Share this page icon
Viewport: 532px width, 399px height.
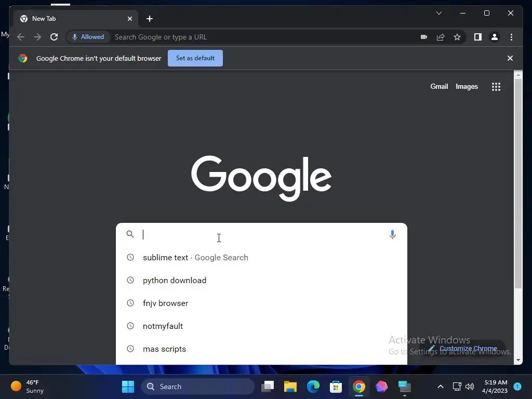[x=441, y=37]
